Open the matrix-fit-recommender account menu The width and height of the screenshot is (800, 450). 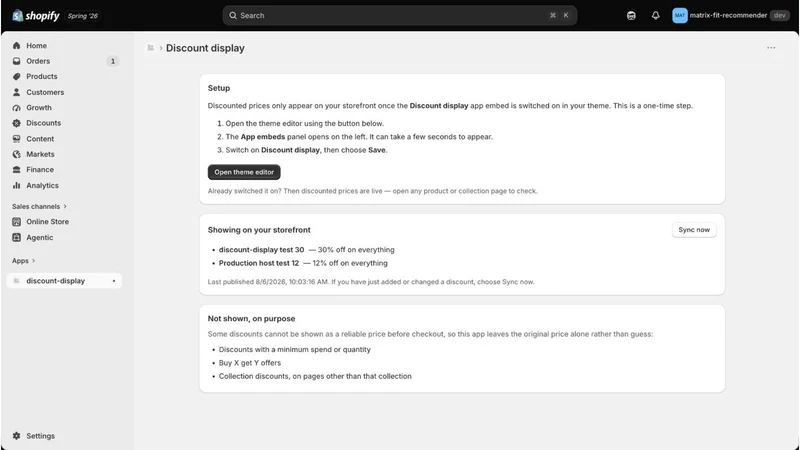tap(730, 15)
